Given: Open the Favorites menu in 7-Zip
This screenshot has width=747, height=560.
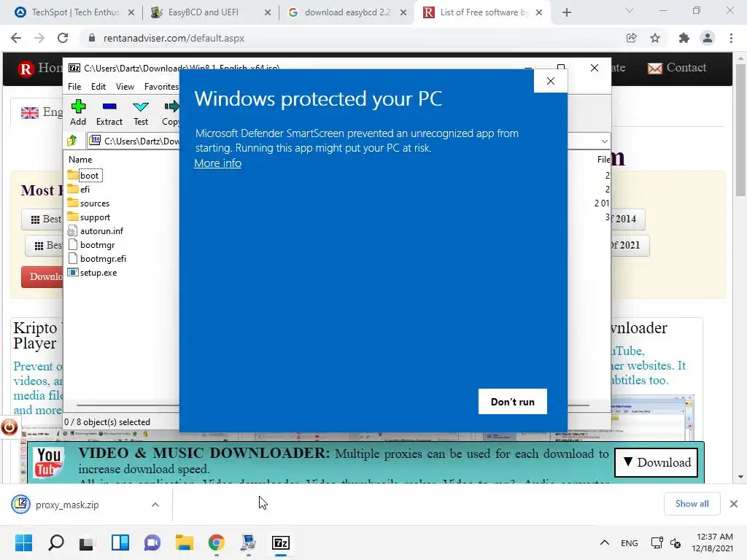Looking at the screenshot, I should (x=161, y=87).
